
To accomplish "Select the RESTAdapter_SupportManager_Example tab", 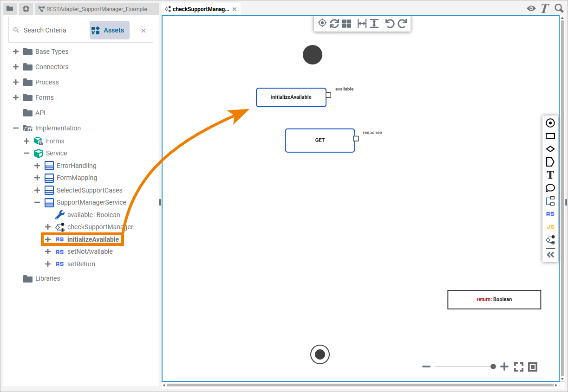I will 97,9.
